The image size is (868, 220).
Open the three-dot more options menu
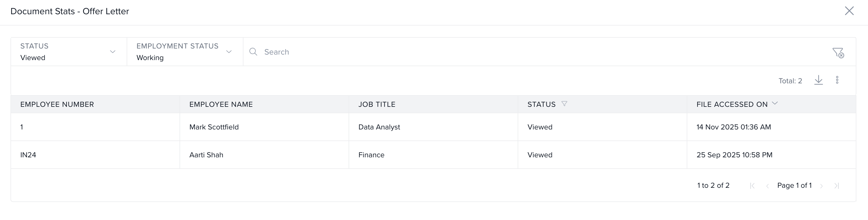tap(837, 80)
